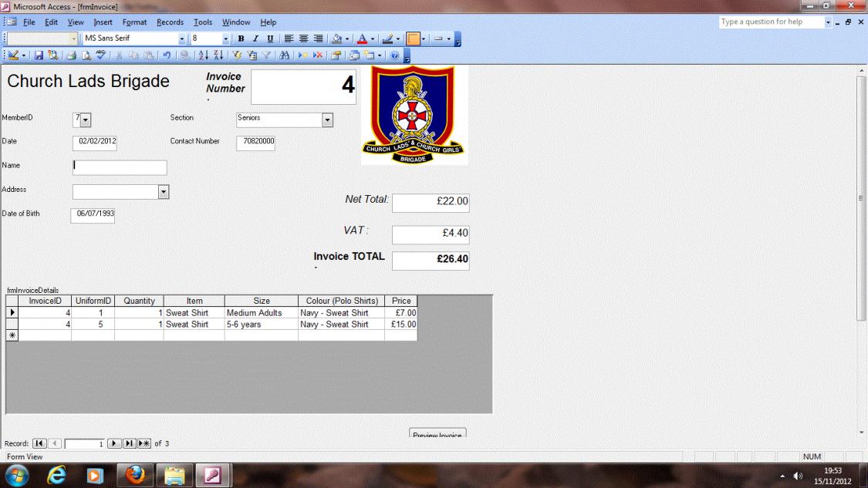Open Windows Explorer folder on taskbar
Screen dimensions: 868x488
[174, 475]
